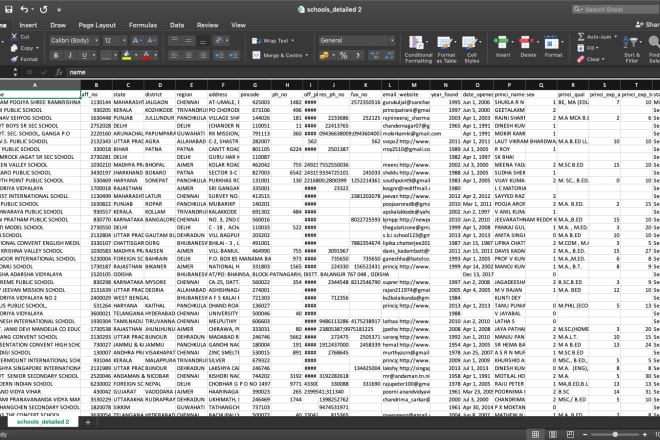Increase the font size

click(137, 40)
